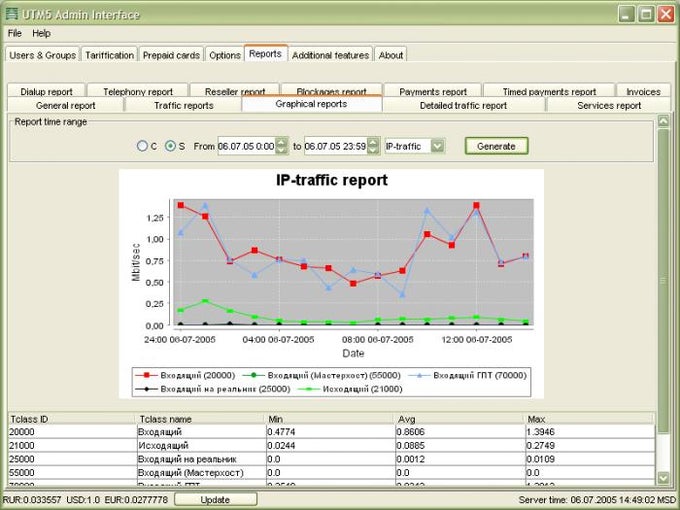Image resolution: width=680 pixels, height=510 pixels.
Task: Open the About tab
Action: [391, 55]
